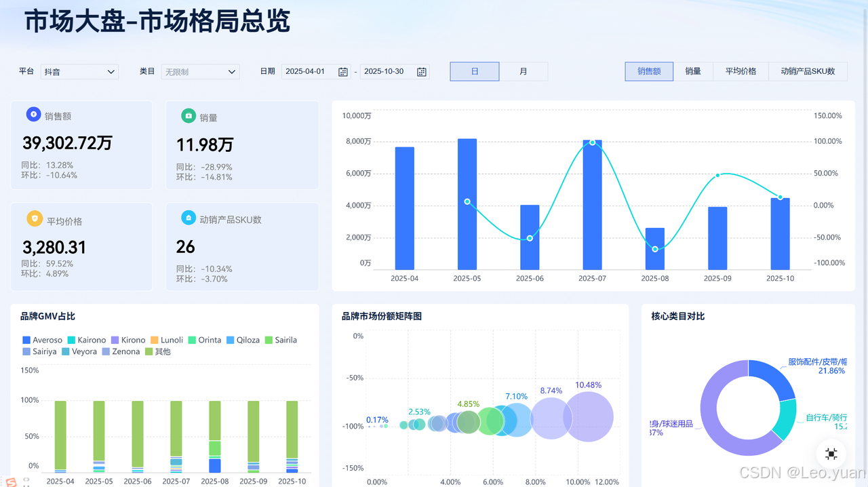Click the 39,302.72万 sales value
The image size is (868, 487).
pyautogui.click(x=67, y=143)
